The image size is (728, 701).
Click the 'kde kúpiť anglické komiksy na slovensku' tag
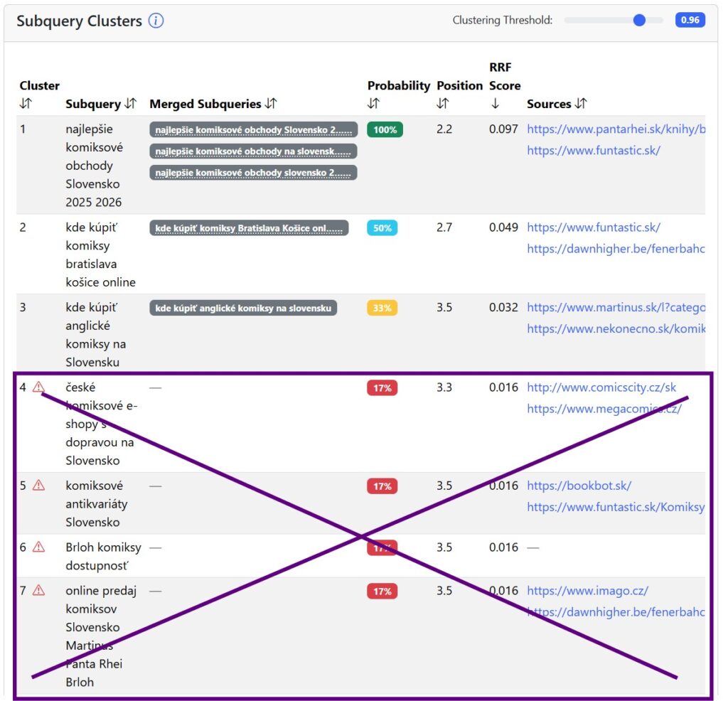(243, 309)
